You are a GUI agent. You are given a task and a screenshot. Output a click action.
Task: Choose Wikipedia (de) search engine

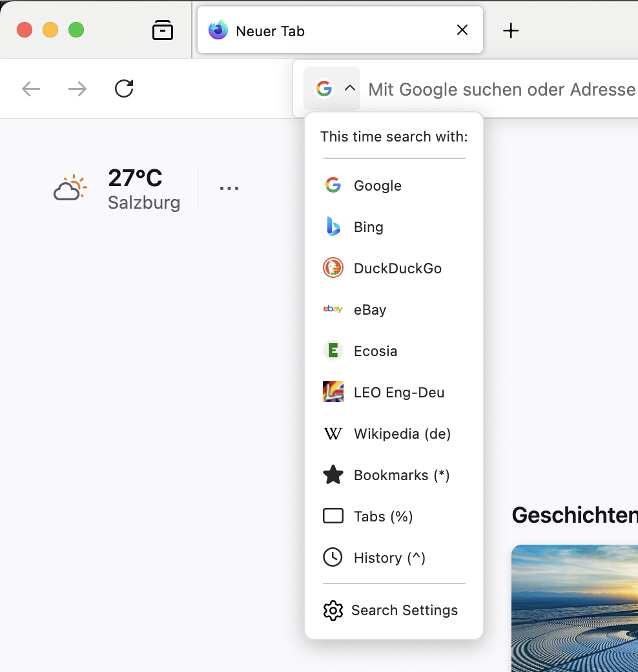(402, 434)
